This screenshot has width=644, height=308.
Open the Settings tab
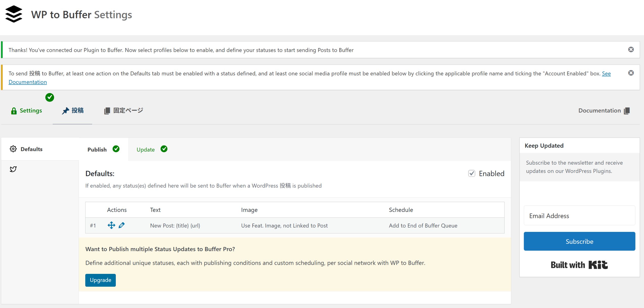[31, 111]
